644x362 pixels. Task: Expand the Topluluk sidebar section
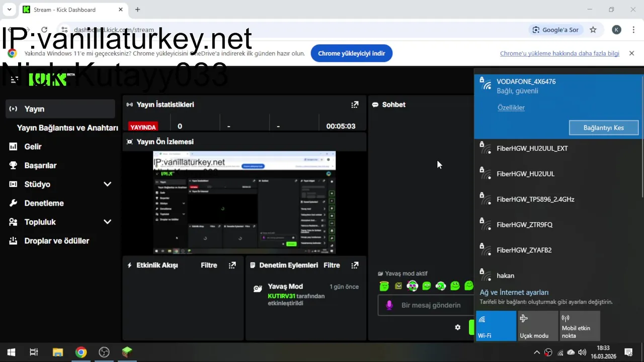point(107,222)
